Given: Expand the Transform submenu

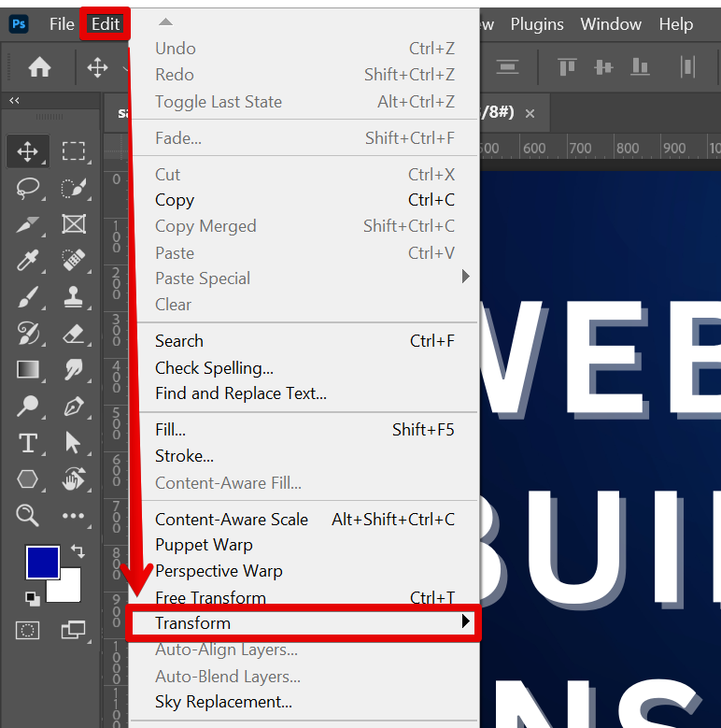Looking at the screenshot, I should click(x=304, y=623).
